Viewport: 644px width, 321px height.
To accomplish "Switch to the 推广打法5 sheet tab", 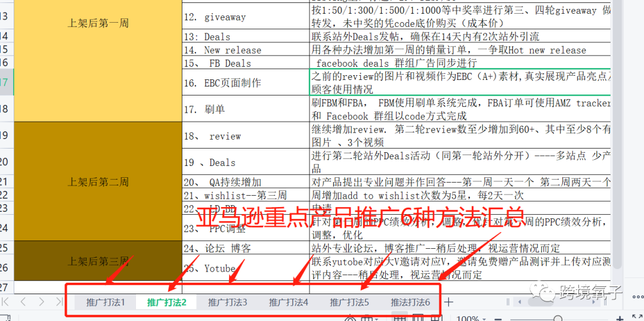I will [349, 303].
